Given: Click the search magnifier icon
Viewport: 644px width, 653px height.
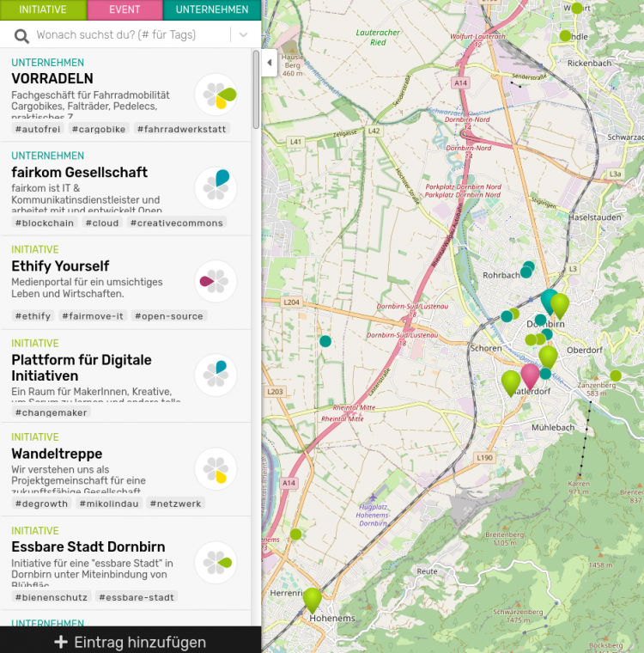Looking at the screenshot, I should pyautogui.click(x=21, y=35).
